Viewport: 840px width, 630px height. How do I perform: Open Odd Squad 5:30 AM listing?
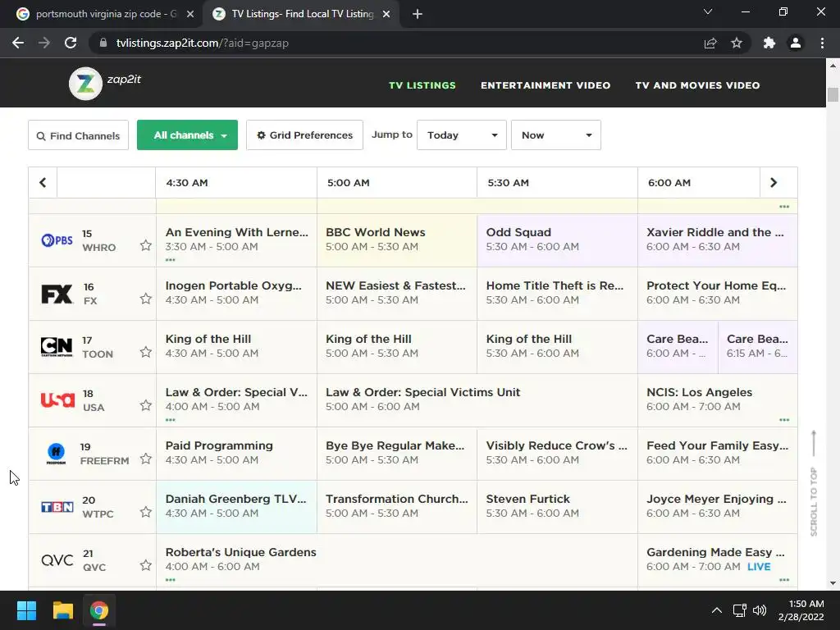pyautogui.click(x=557, y=240)
